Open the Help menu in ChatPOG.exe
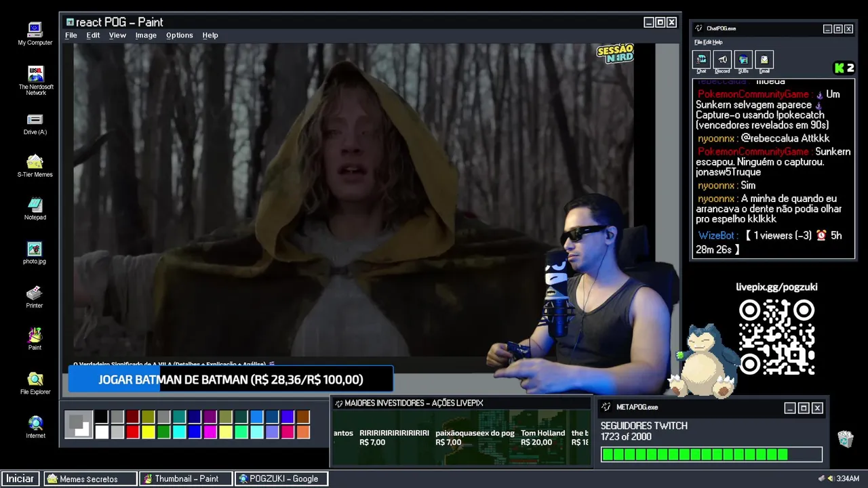This screenshot has width=868, height=488. tap(717, 42)
